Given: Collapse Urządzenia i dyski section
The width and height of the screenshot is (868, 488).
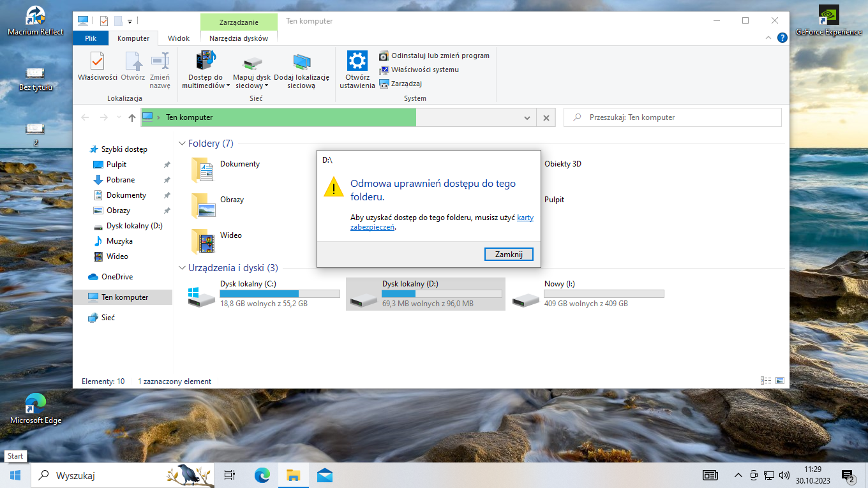Looking at the screenshot, I should (x=182, y=268).
